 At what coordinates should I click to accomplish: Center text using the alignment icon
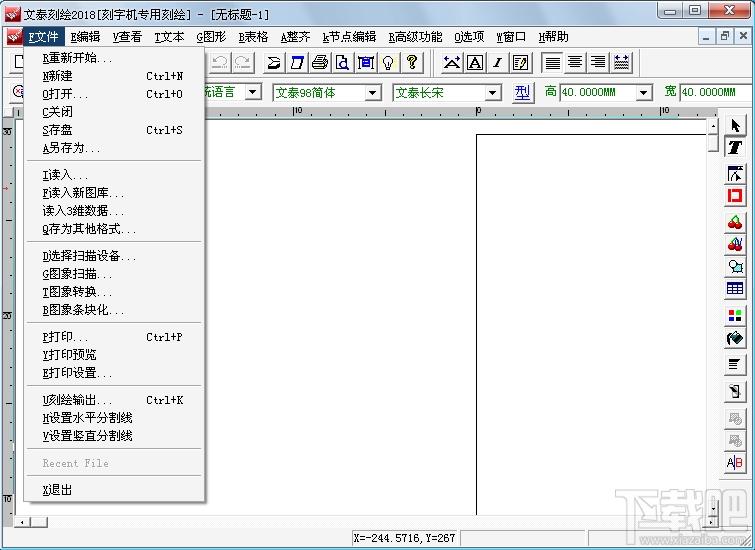pos(575,63)
